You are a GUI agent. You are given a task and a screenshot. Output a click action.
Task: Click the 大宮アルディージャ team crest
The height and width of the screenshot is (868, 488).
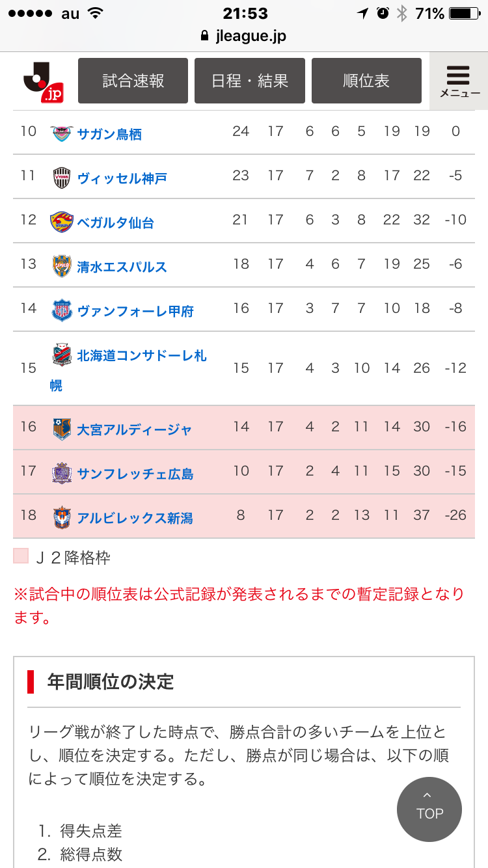(62, 429)
